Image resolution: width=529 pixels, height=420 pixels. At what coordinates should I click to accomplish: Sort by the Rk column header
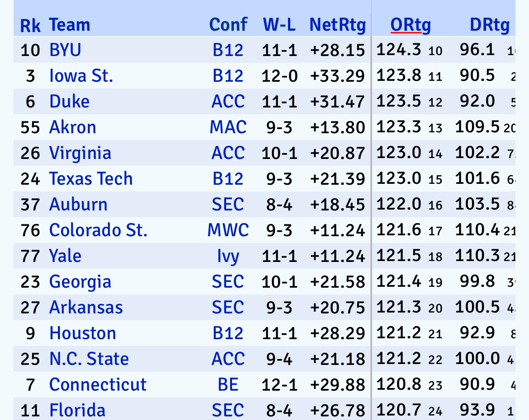click(x=30, y=26)
